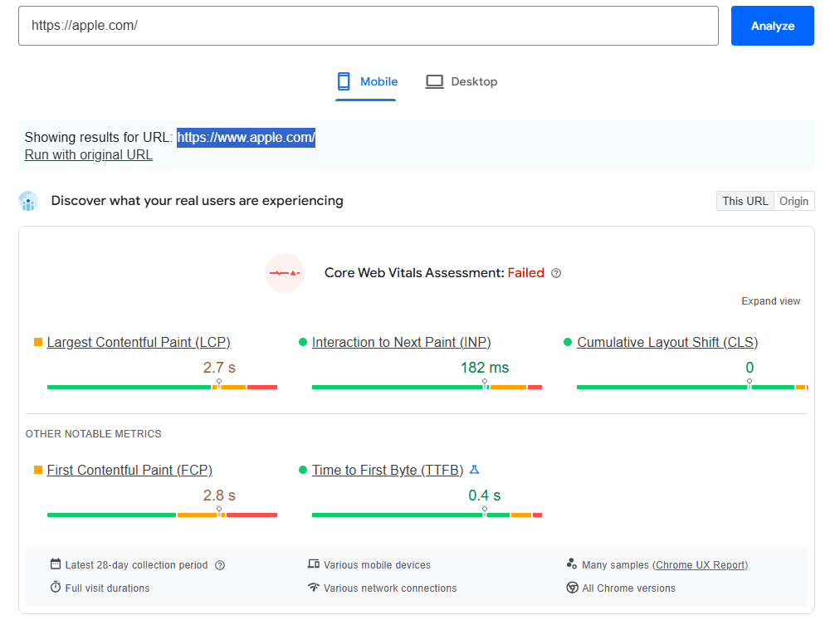Image resolution: width=840 pixels, height=620 pixels.
Task: Open the help tooltip beside Failed
Action: 556,272
